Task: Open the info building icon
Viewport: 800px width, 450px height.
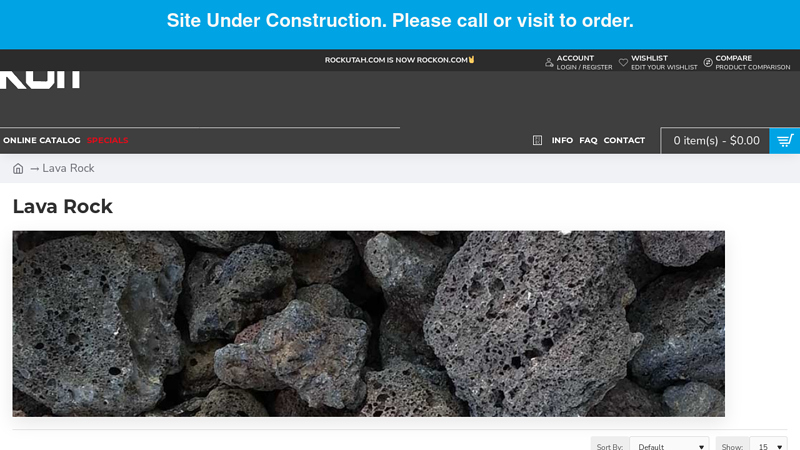Action: (x=537, y=140)
